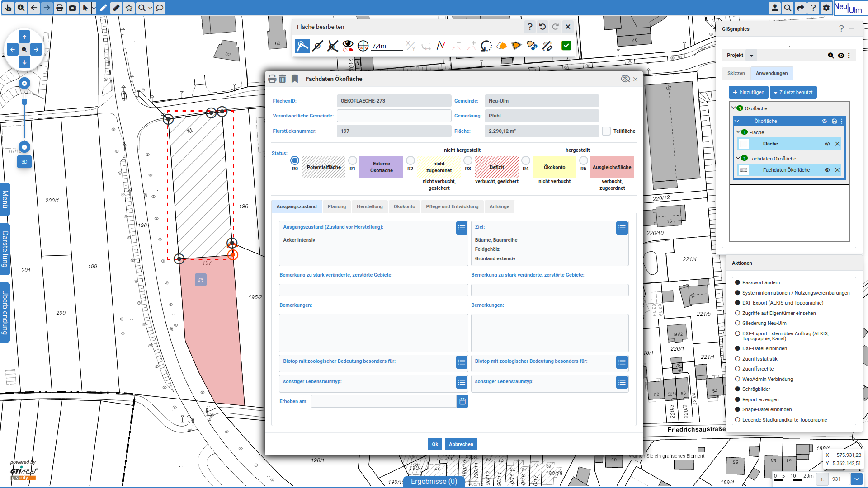The image size is (868, 488).
Task: Take a map screenshot with the camera tool
Action: click(72, 8)
